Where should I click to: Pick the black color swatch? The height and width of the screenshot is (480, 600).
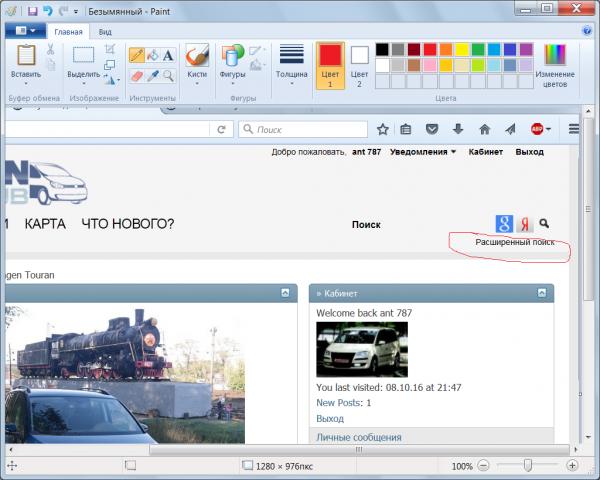pyautogui.click(x=382, y=49)
